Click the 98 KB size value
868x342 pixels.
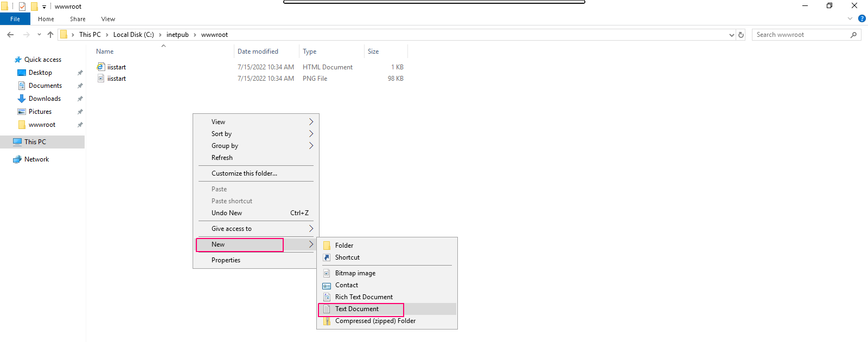click(x=395, y=79)
